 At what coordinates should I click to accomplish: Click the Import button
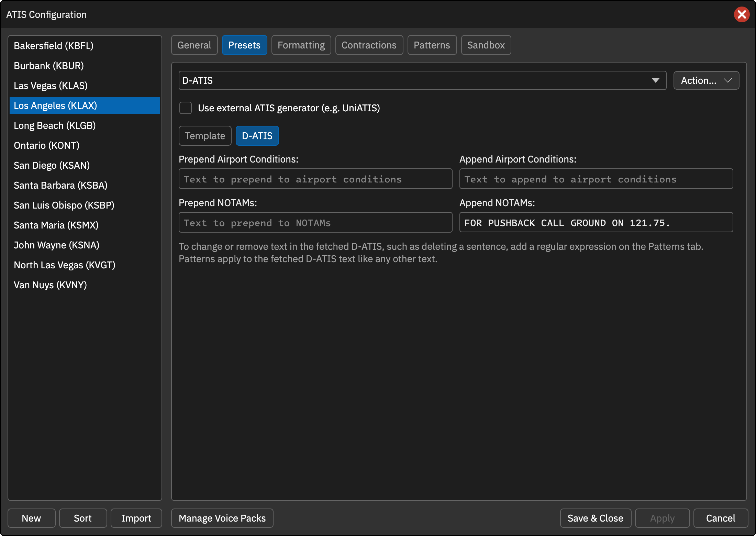tap(136, 518)
